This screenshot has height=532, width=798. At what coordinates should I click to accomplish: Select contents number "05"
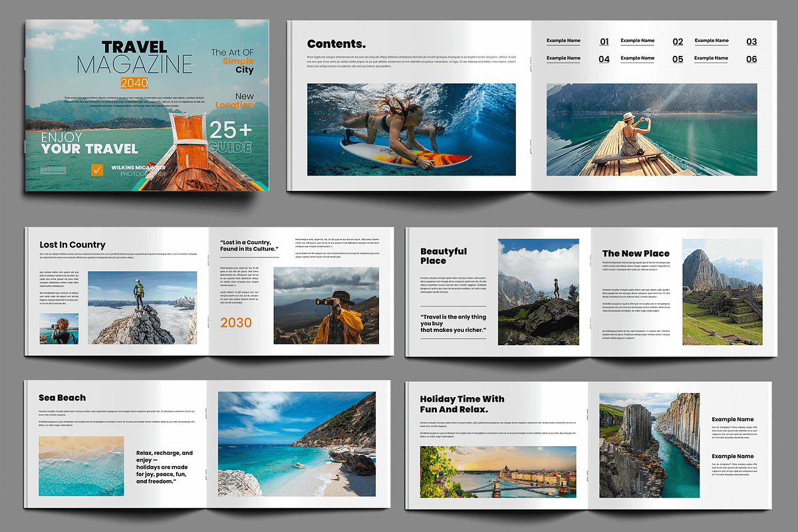(x=678, y=59)
